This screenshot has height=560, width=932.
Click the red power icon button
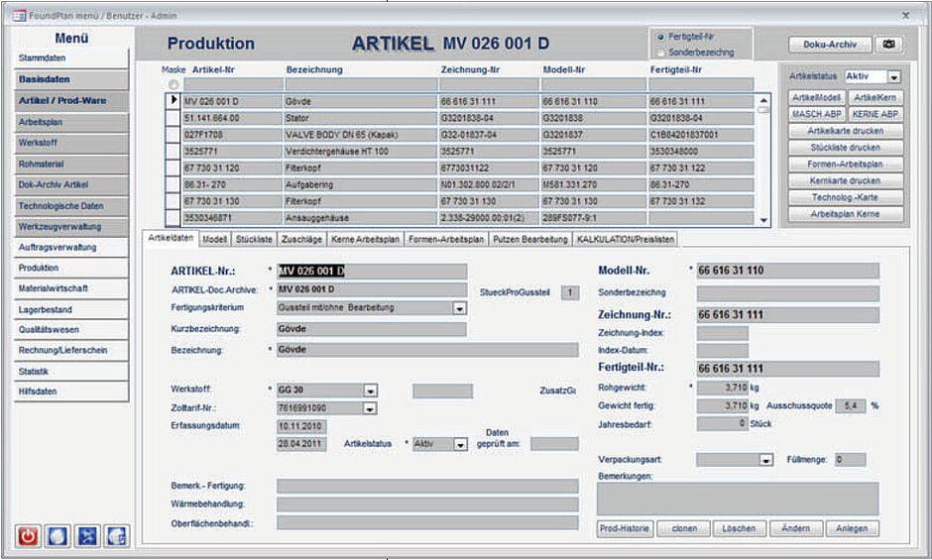28,535
